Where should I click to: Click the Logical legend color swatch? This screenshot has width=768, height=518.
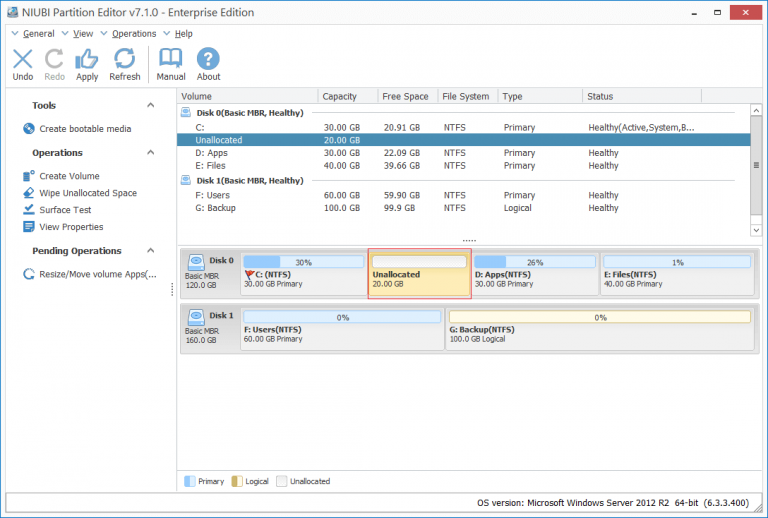(237, 481)
